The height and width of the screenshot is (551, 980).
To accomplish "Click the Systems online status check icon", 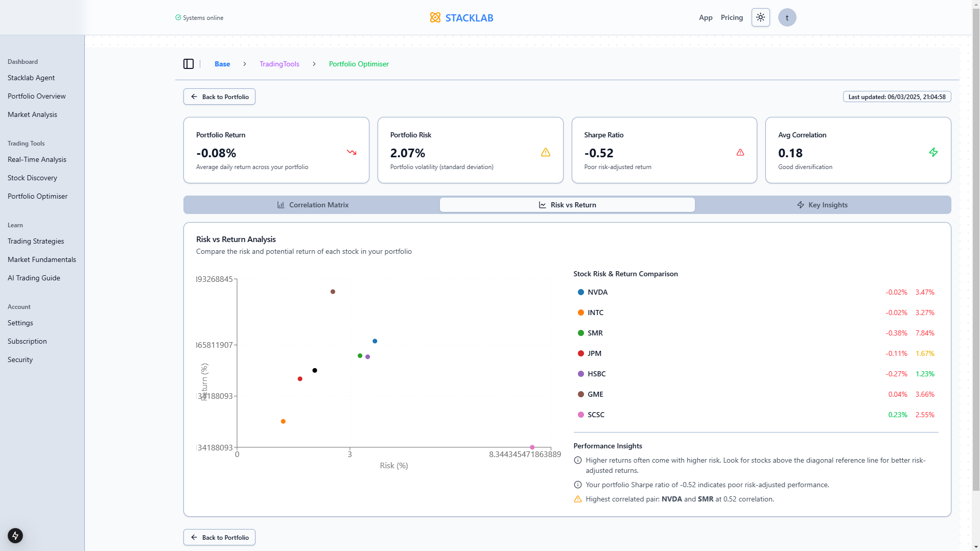I will [x=178, y=17].
